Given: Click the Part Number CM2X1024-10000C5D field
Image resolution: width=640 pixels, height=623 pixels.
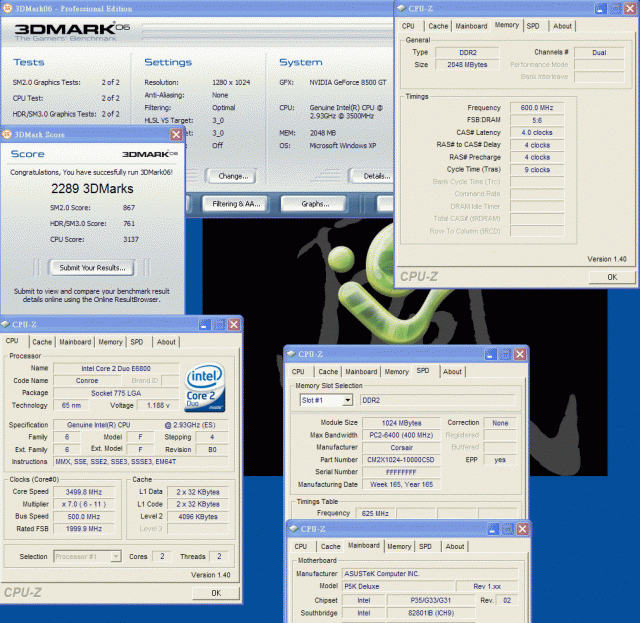Looking at the screenshot, I should 401,460.
